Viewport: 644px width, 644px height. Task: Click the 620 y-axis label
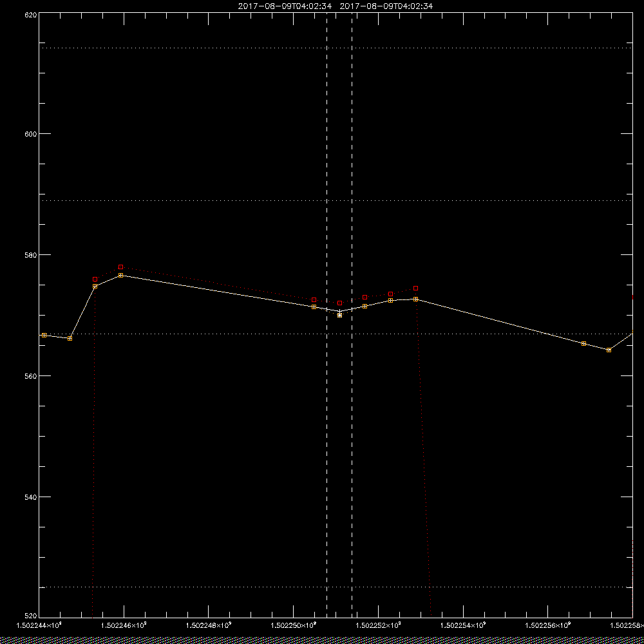pyautogui.click(x=31, y=15)
